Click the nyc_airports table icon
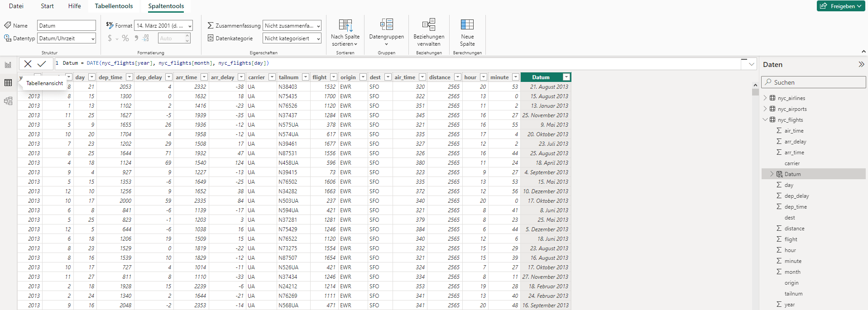This screenshot has width=868, height=310. [x=772, y=109]
